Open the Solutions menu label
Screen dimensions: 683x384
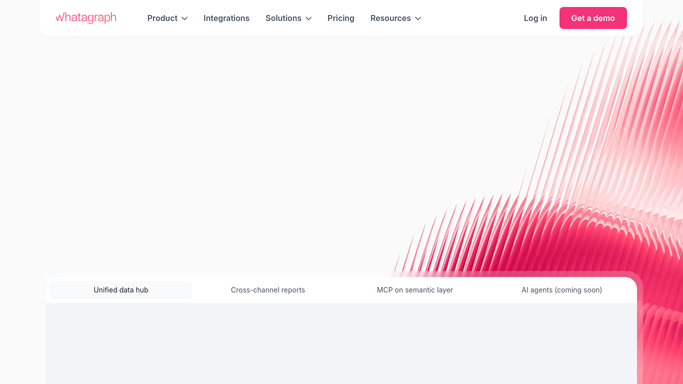click(284, 18)
